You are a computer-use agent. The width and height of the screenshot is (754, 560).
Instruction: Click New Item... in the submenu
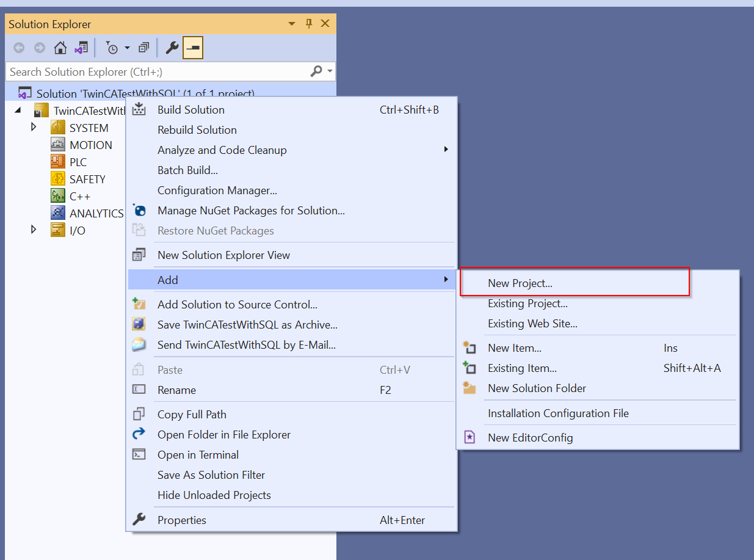click(x=598, y=348)
